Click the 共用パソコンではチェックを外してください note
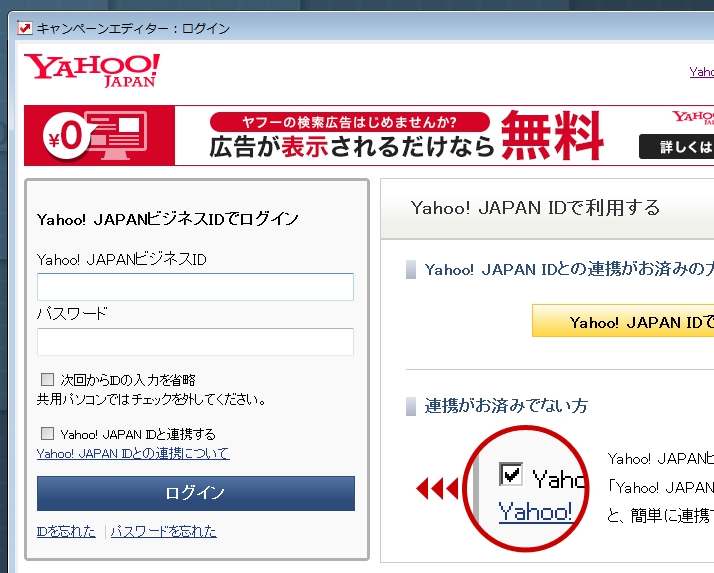Image resolution: width=714 pixels, height=573 pixels. click(152, 399)
